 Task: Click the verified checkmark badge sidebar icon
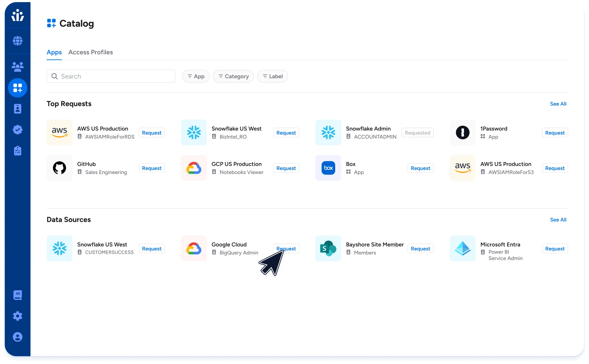pos(17,130)
